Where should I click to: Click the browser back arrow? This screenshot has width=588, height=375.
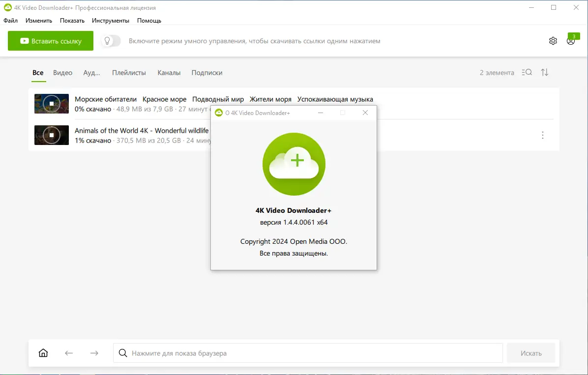click(x=69, y=353)
